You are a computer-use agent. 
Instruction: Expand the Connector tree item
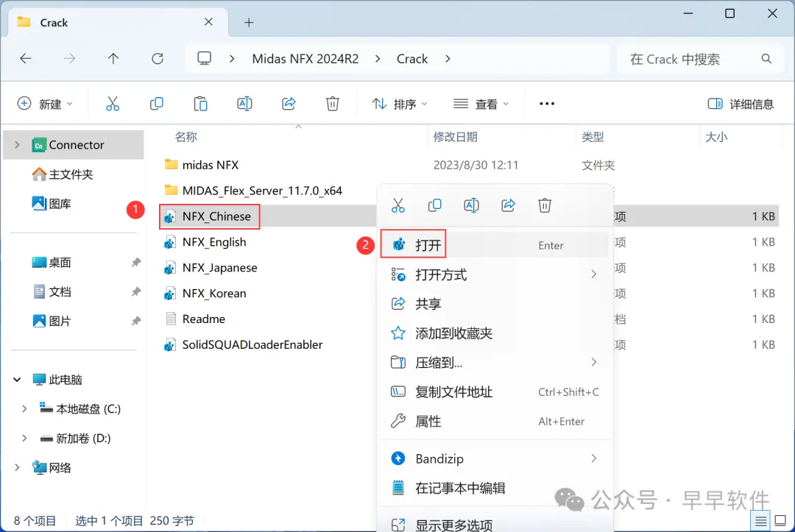click(17, 145)
